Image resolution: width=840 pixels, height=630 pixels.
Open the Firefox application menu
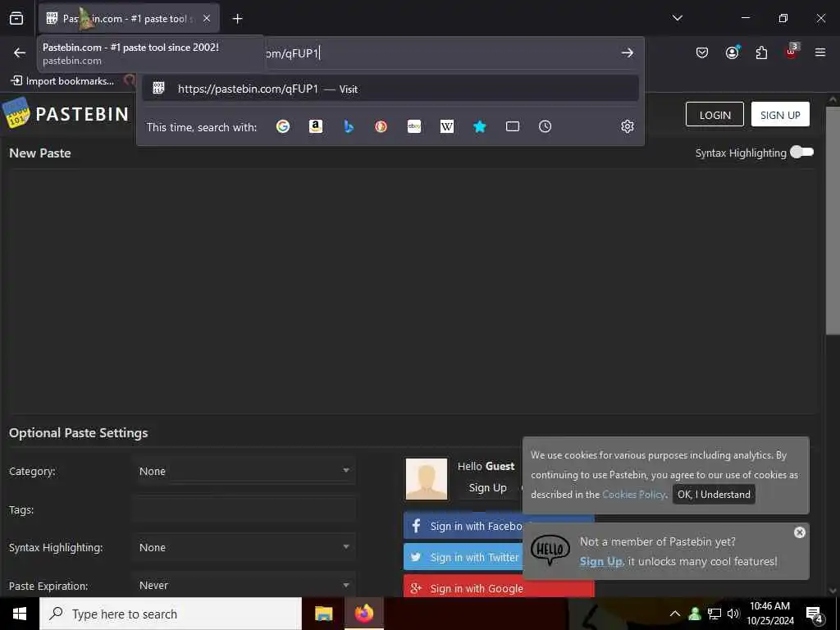point(819,52)
